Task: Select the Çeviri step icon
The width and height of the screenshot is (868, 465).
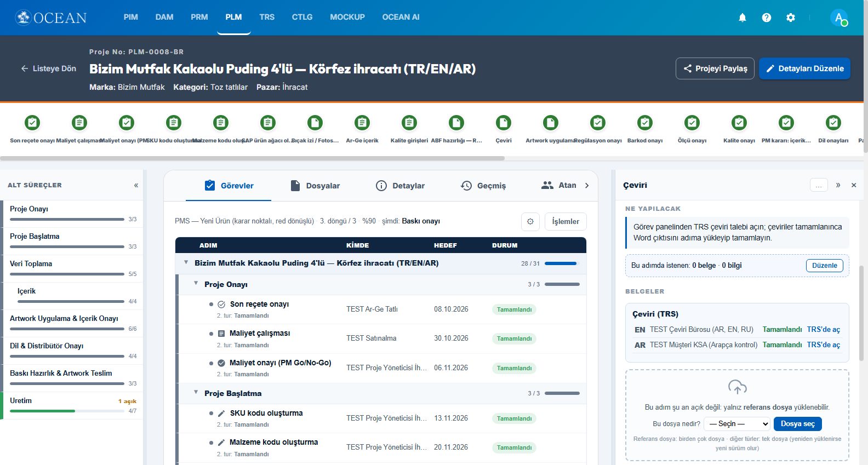Action: point(504,123)
